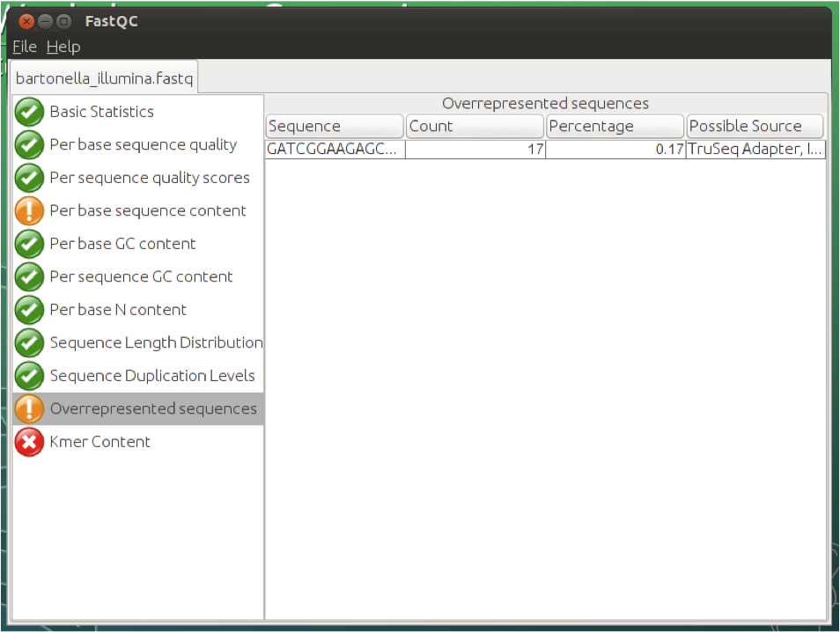Select the bartonella_illumina.fastq tab
840x632 pixels.
[105, 78]
